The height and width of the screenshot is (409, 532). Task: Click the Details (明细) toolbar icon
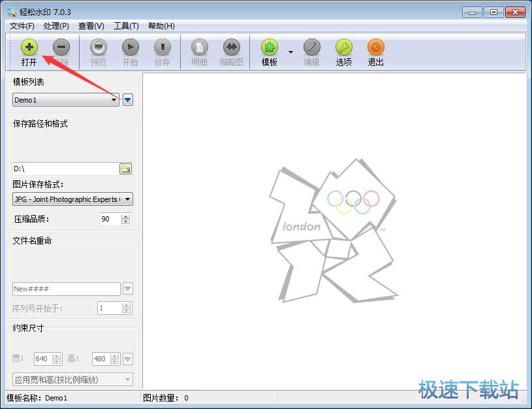pyautogui.click(x=199, y=48)
